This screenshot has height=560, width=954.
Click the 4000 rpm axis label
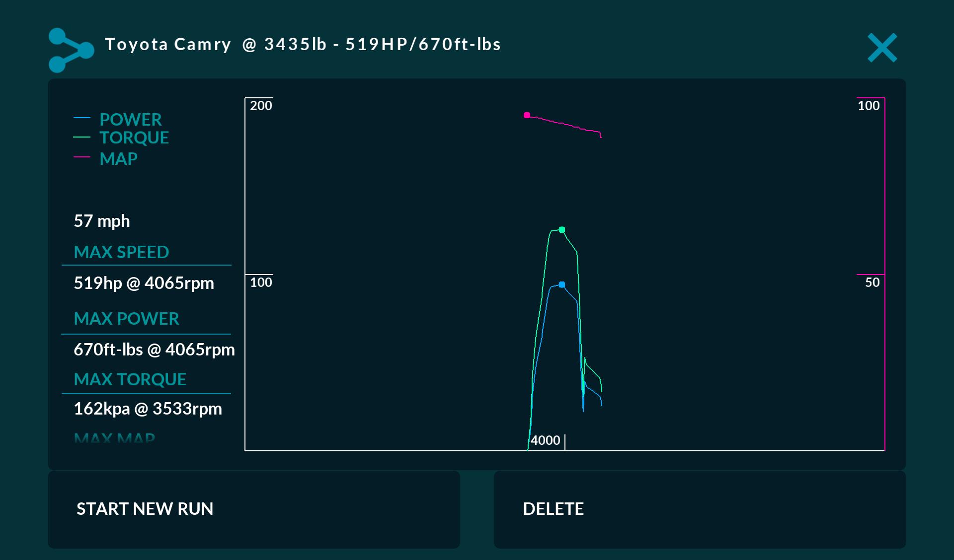pyautogui.click(x=545, y=440)
